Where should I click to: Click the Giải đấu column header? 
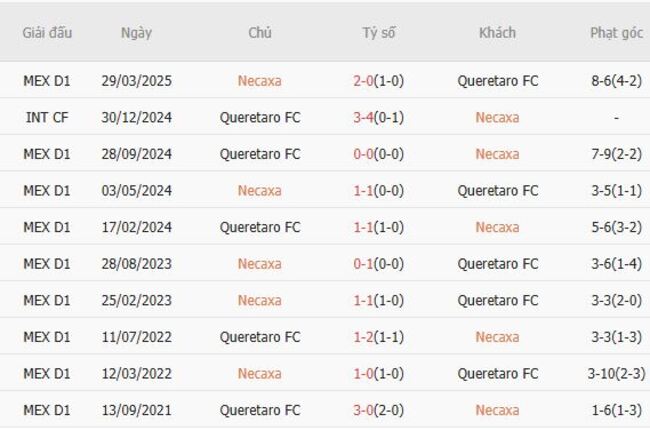47,32
